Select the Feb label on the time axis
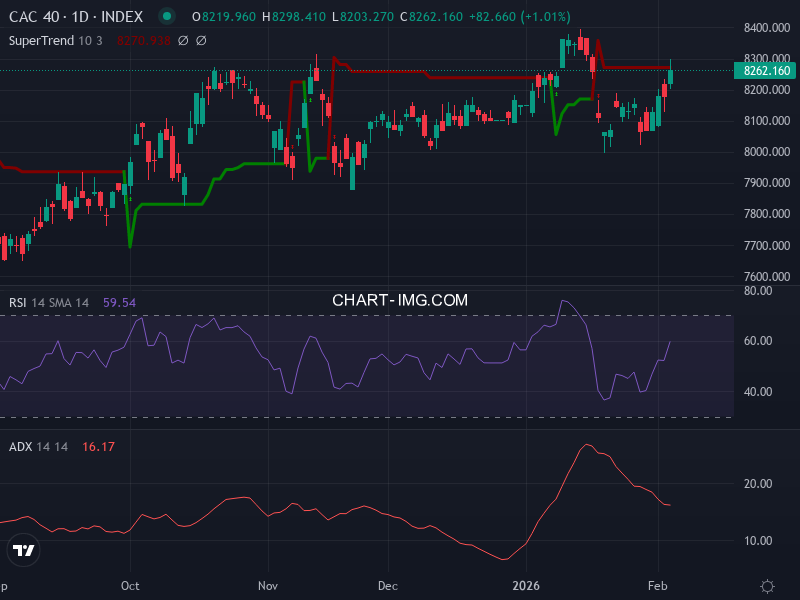Screen dimensions: 800x600 657,586
